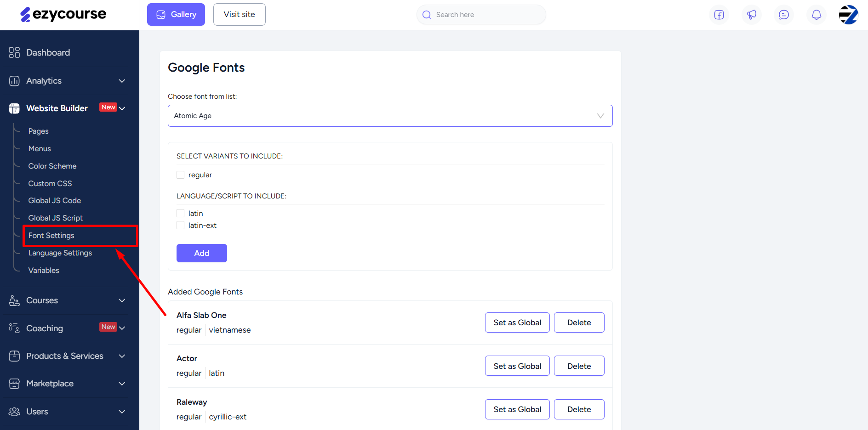The height and width of the screenshot is (430, 868).
Task: Click the Marketplace store icon
Action: (x=14, y=384)
